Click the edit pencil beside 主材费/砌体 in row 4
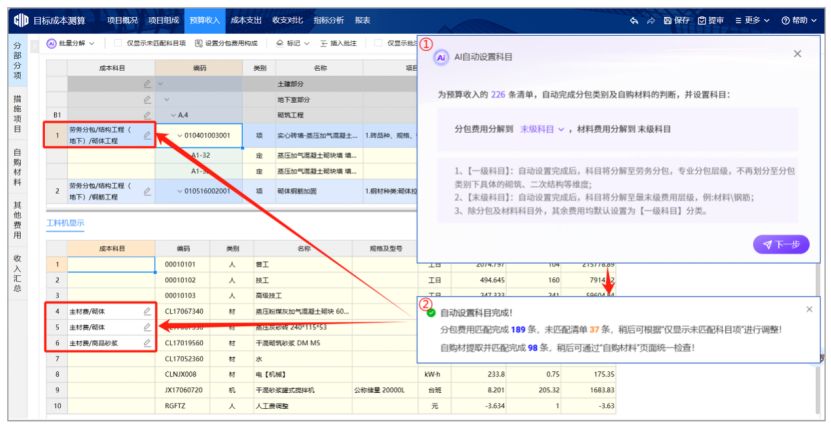The height and width of the screenshot is (427, 831). point(147,312)
